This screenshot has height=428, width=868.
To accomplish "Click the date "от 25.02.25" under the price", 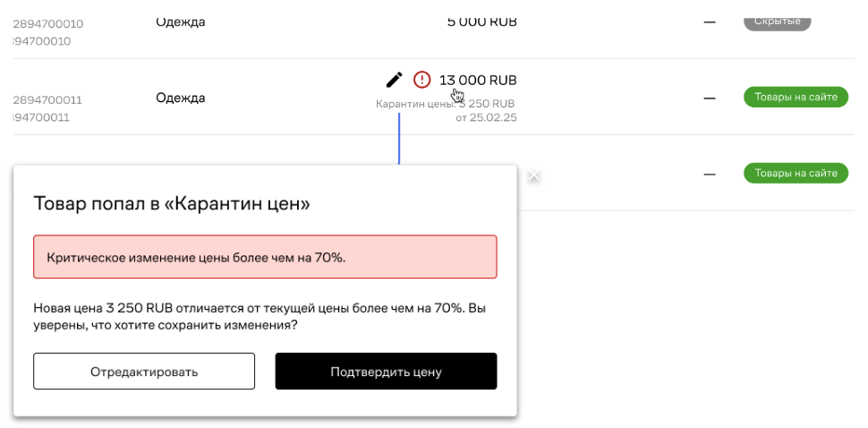I will coord(486,117).
